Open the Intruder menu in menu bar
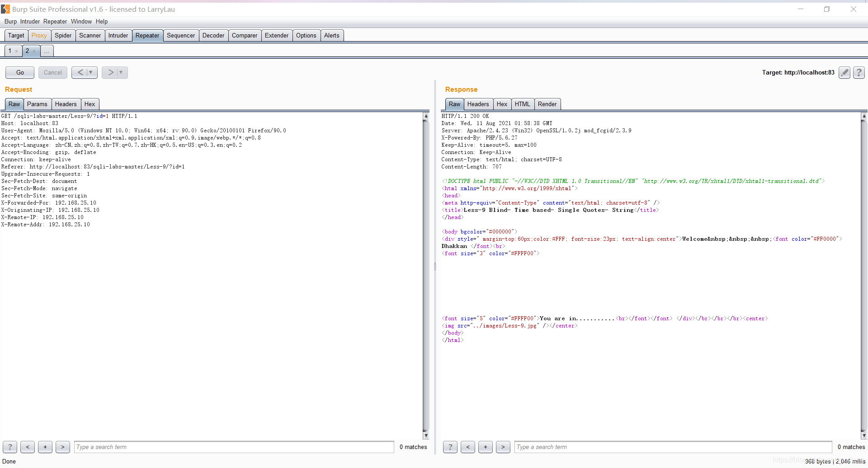The image size is (868, 468). (x=30, y=21)
